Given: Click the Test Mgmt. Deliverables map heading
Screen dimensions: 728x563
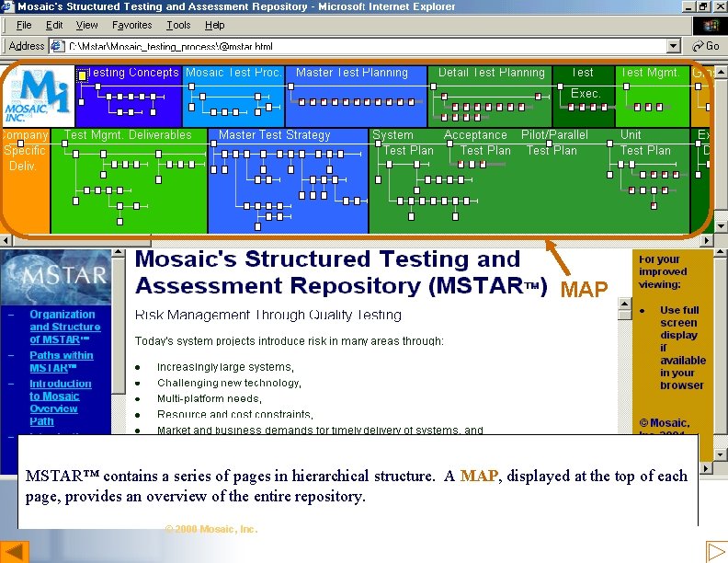Looking at the screenshot, I should click(128, 134).
